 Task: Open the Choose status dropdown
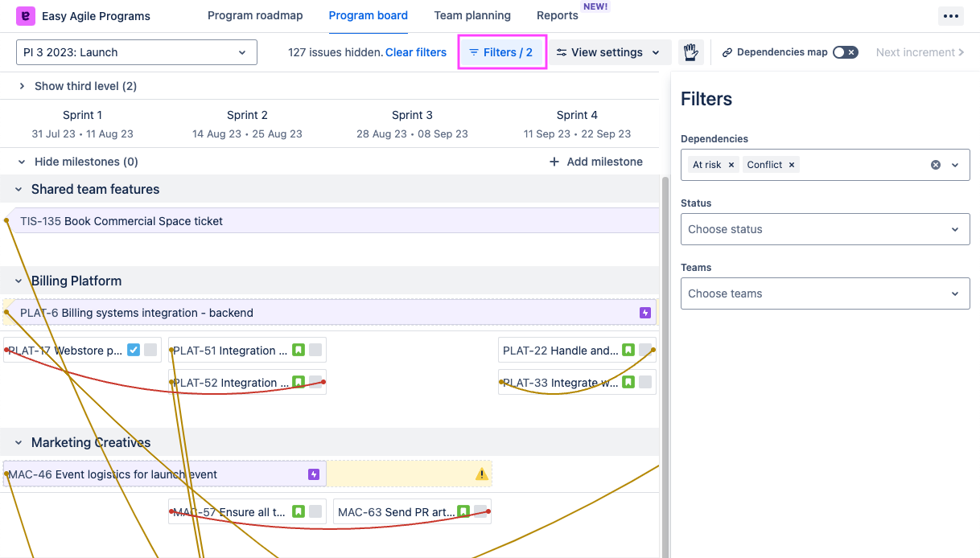coord(825,229)
